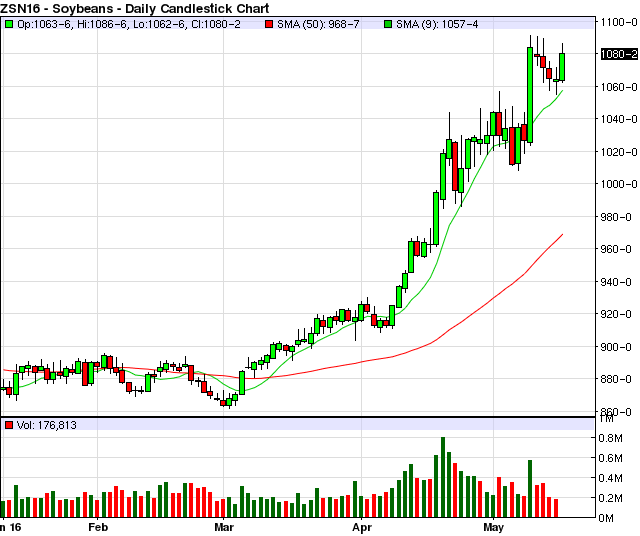Viewport: 640px width, 536px height.
Task: Click the 1060-0 price axis label
Action: 619,87
